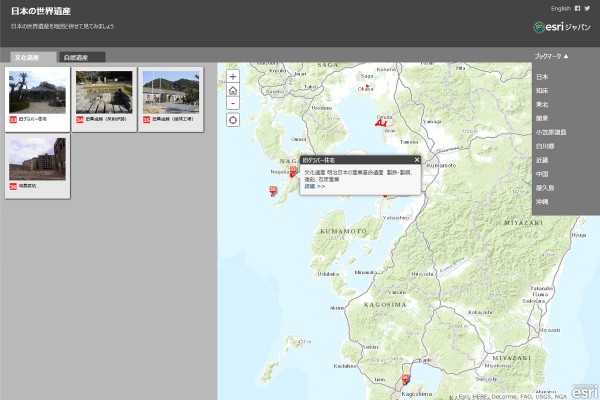Close the 旧グラバー住宅 map popup
The image size is (600, 400).
click(417, 159)
